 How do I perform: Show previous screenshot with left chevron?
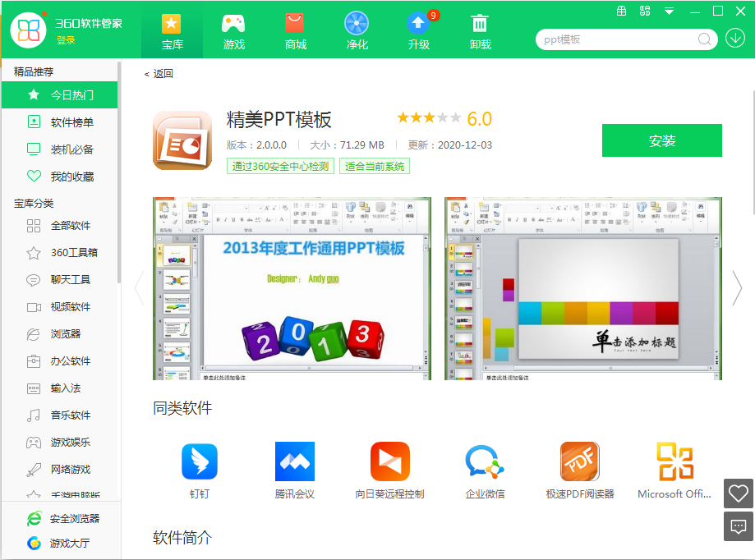click(x=140, y=288)
